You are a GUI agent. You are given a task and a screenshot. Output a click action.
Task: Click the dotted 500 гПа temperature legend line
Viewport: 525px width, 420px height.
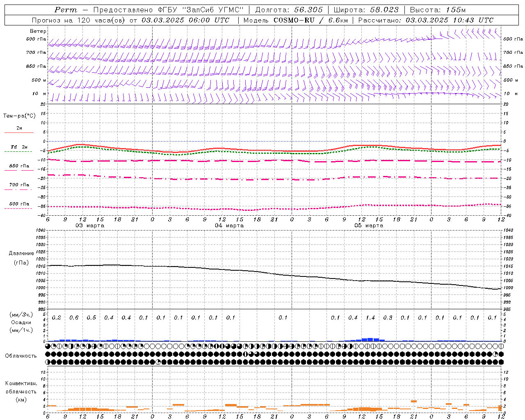pyautogui.click(x=18, y=209)
